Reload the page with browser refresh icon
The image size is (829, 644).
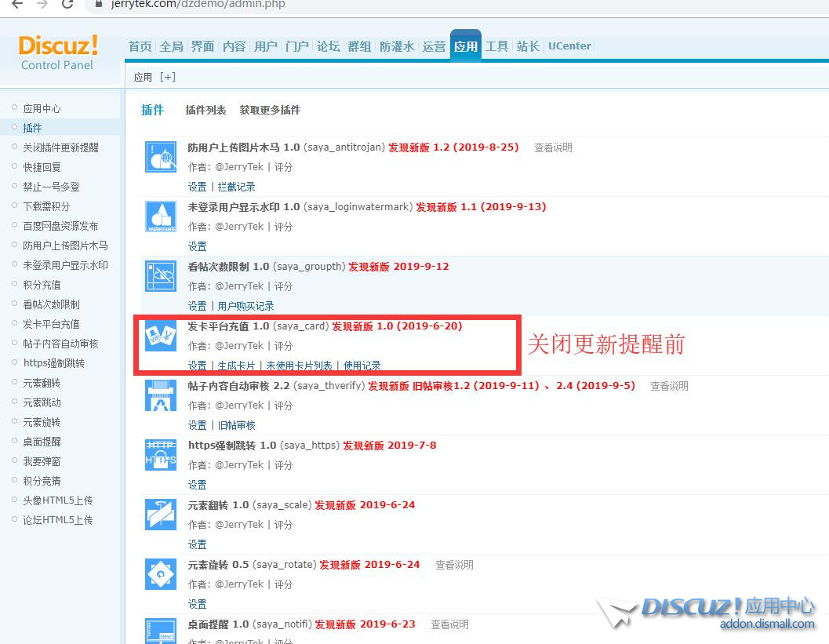click(67, 4)
